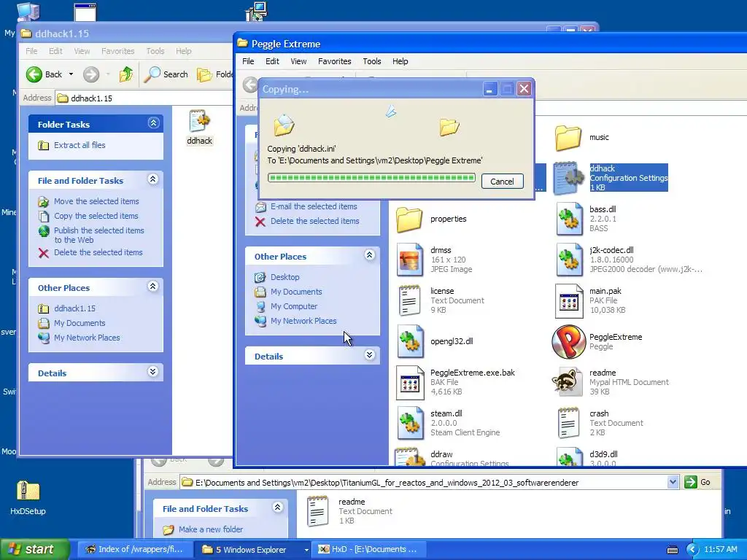Click address field in ddhack1.15 window
Viewport: 747px width, 560px height.
(x=144, y=98)
